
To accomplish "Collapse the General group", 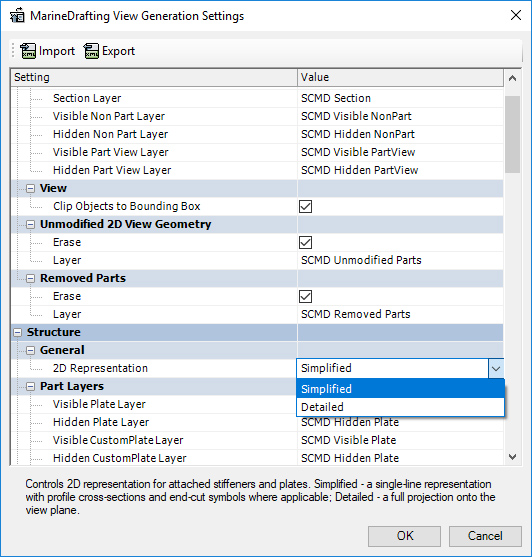I will coord(31,350).
